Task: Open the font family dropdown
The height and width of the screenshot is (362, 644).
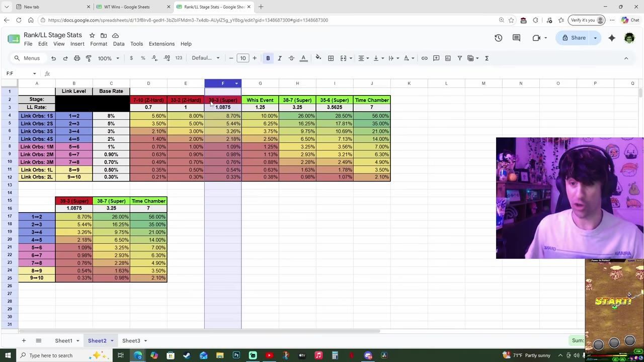Action: [205, 58]
